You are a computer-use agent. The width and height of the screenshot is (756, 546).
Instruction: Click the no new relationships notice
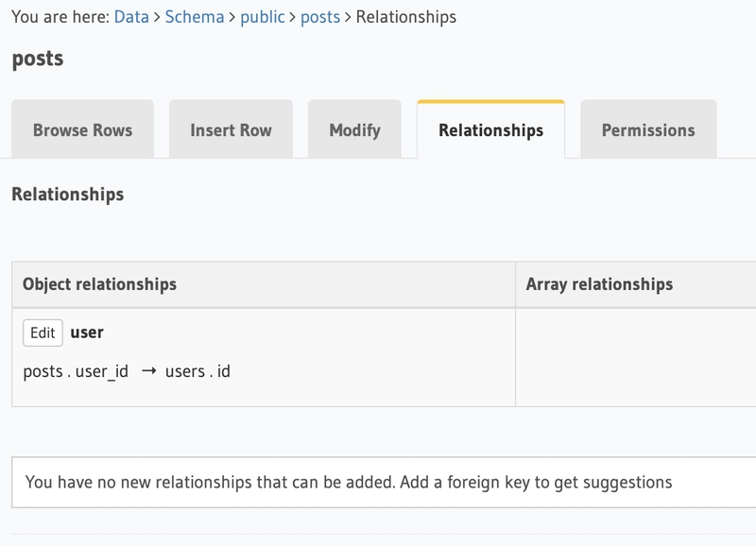[349, 482]
